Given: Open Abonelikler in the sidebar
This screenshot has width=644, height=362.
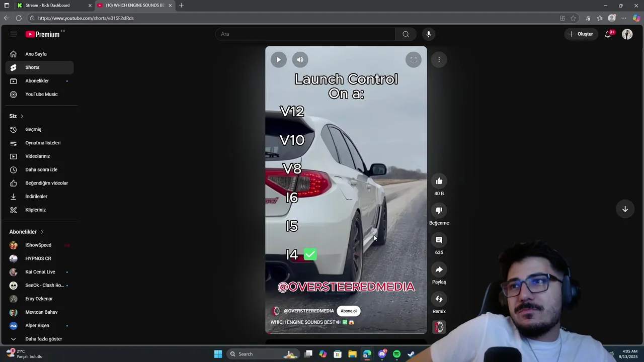Looking at the screenshot, I should click(x=40, y=81).
